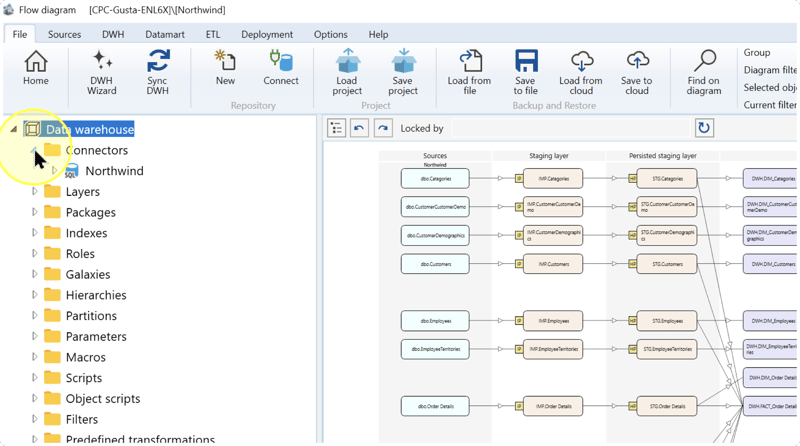Refresh the Locked by status

[704, 128]
